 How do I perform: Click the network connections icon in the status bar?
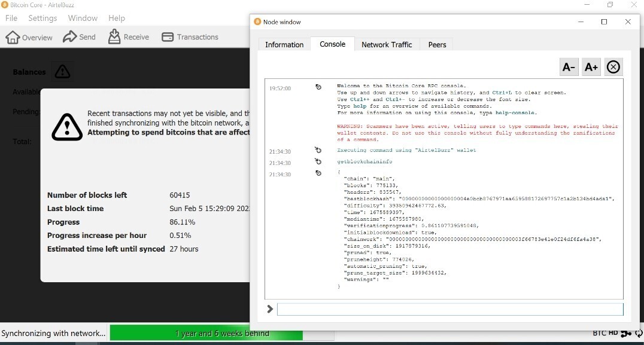click(626, 334)
